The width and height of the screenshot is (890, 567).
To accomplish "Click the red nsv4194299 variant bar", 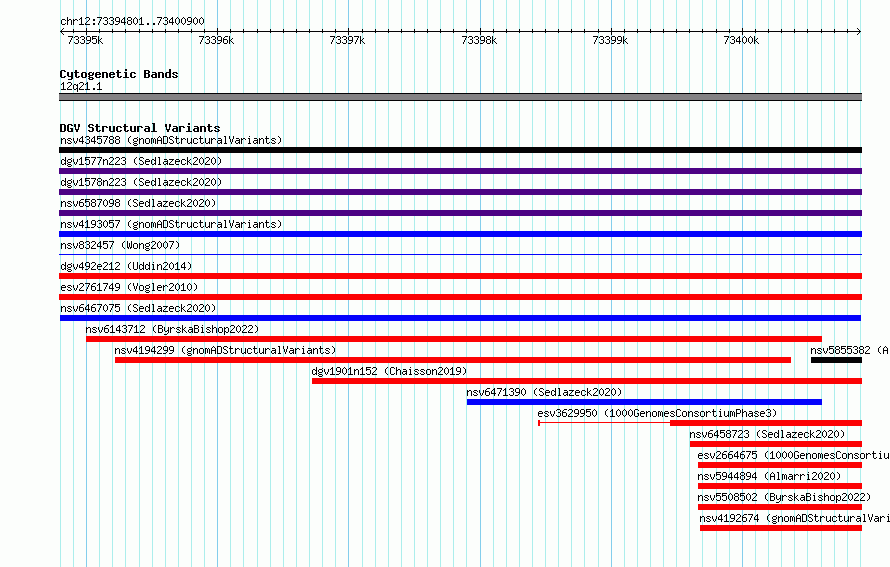I will click(x=453, y=360).
